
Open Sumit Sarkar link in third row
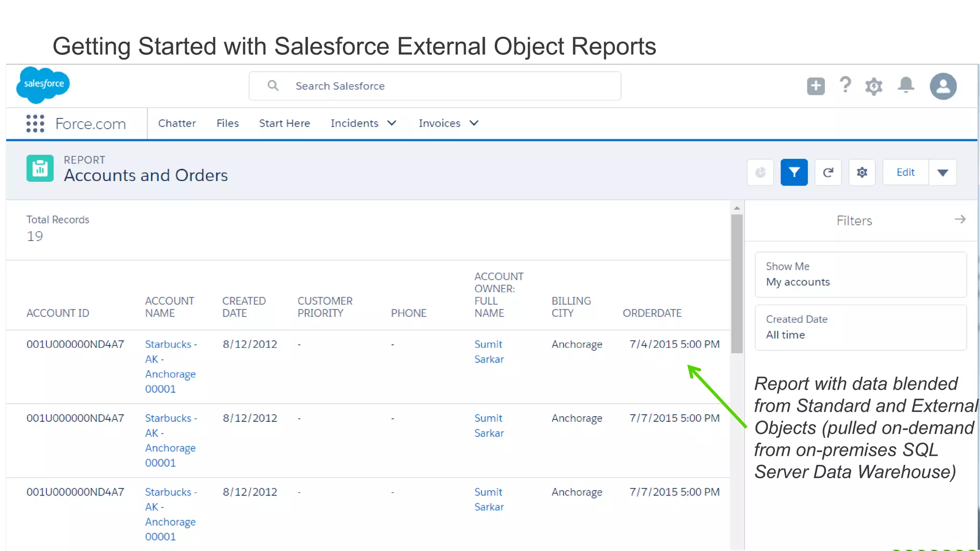point(489,499)
